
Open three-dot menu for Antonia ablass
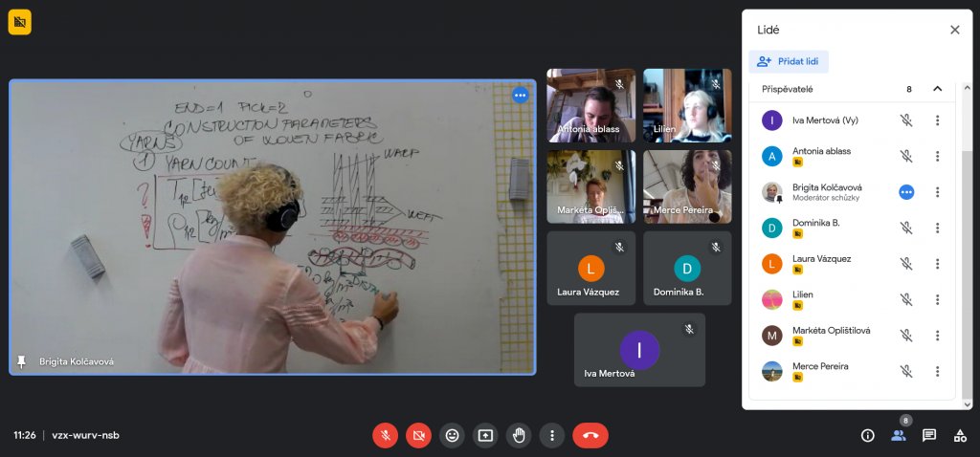tap(937, 156)
